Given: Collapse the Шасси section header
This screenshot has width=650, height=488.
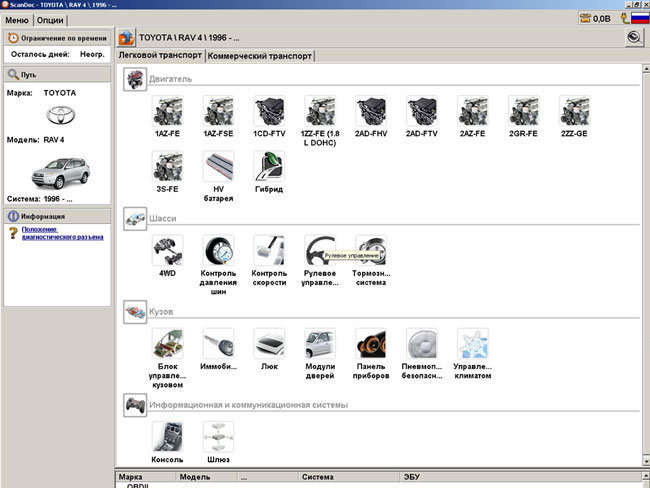Looking at the screenshot, I should pyautogui.click(x=135, y=219).
